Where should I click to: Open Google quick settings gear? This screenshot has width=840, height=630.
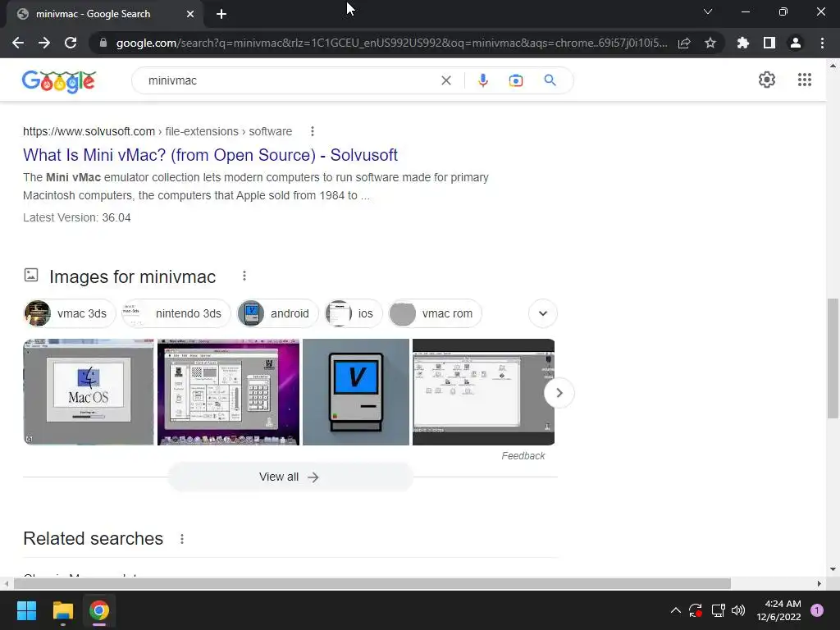tap(767, 80)
